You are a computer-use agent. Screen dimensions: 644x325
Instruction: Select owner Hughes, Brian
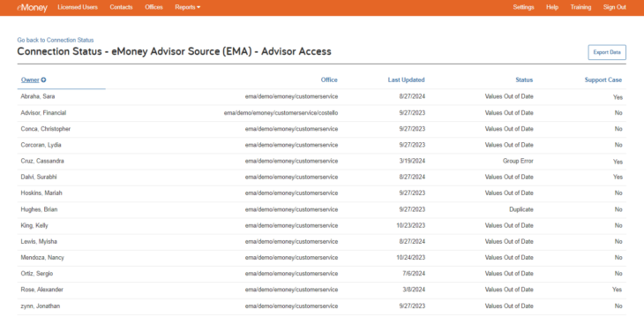tap(39, 209)
